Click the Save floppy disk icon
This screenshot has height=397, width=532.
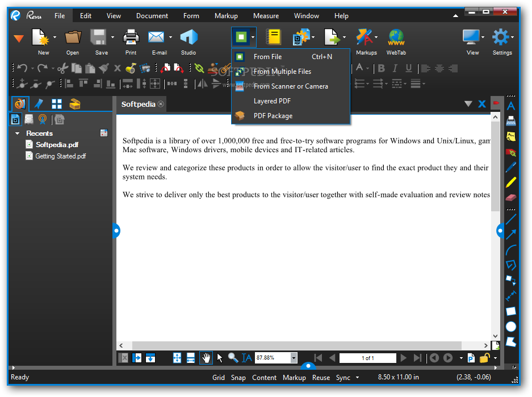click(x=98, y=37)
